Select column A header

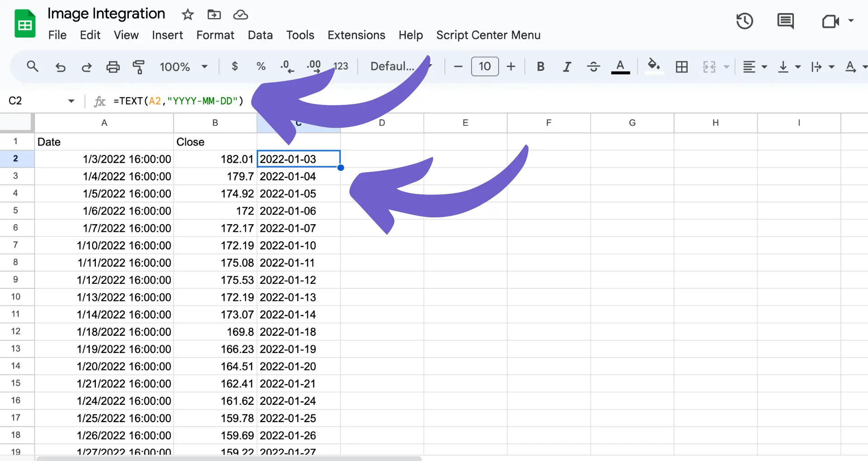click(x=104, y=123)
